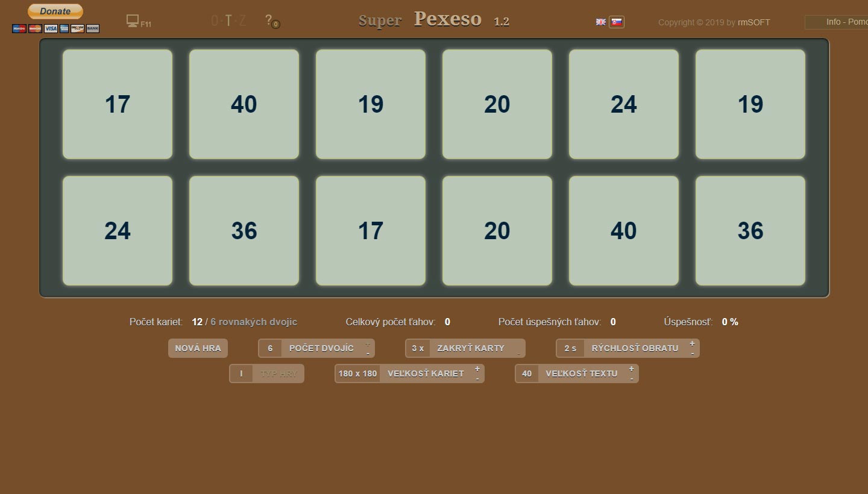Select the highlighted T mode letter
Image resolution: width=868 pixels, height=494 pixels.
228,20
